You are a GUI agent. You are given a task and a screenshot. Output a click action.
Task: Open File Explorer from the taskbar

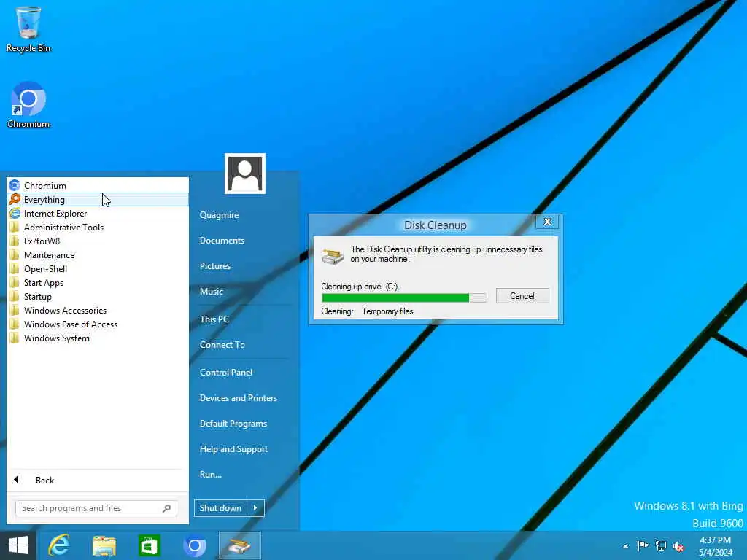click(x=104, y=545)
